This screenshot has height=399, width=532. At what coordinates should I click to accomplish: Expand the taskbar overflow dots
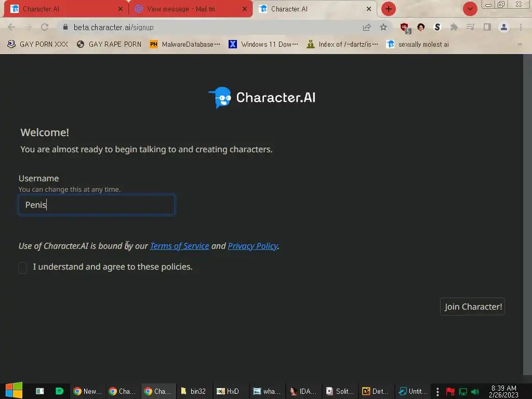tap(437, 392)
